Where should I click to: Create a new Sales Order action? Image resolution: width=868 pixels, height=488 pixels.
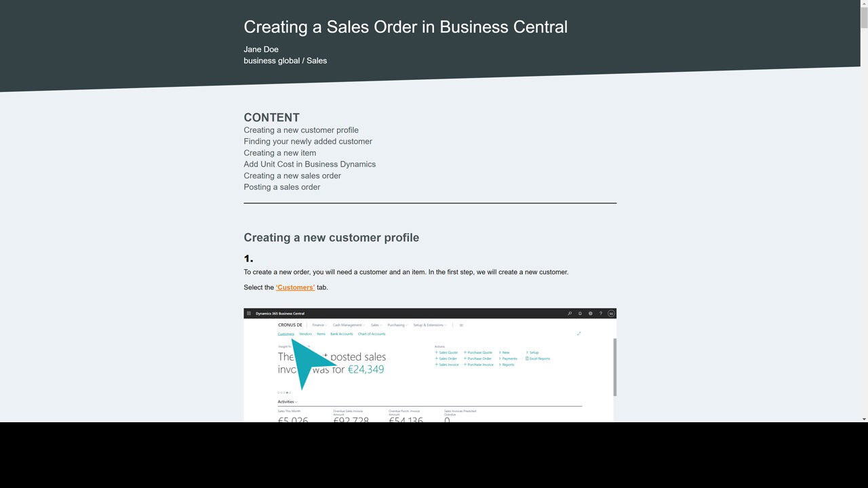pyautogui.click(x=448, y=359)
